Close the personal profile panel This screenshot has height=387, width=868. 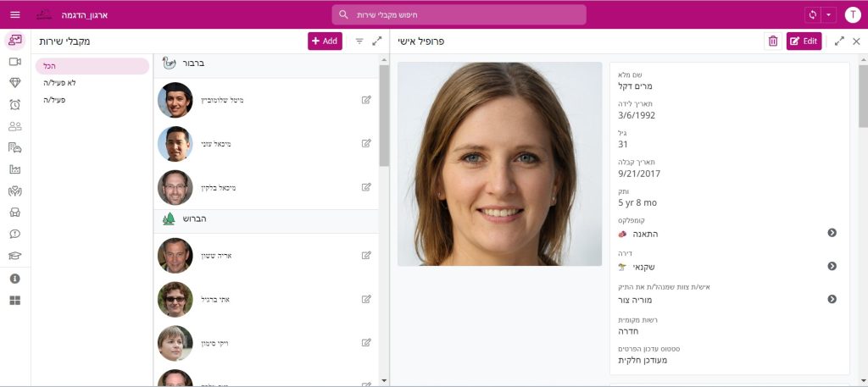856,41
